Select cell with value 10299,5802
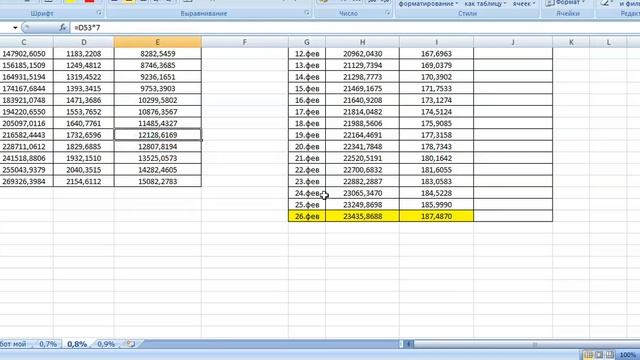The image size is (640, 360). coord(158,100)
